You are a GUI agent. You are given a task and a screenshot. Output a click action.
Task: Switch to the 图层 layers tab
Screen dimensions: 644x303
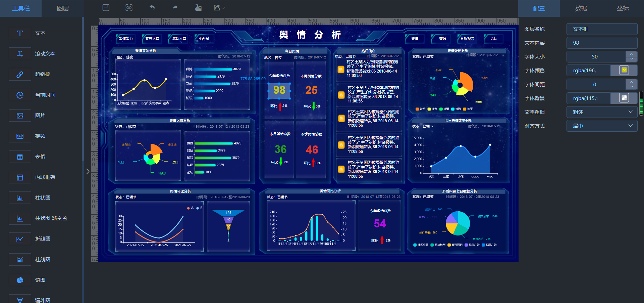(63, 8)
